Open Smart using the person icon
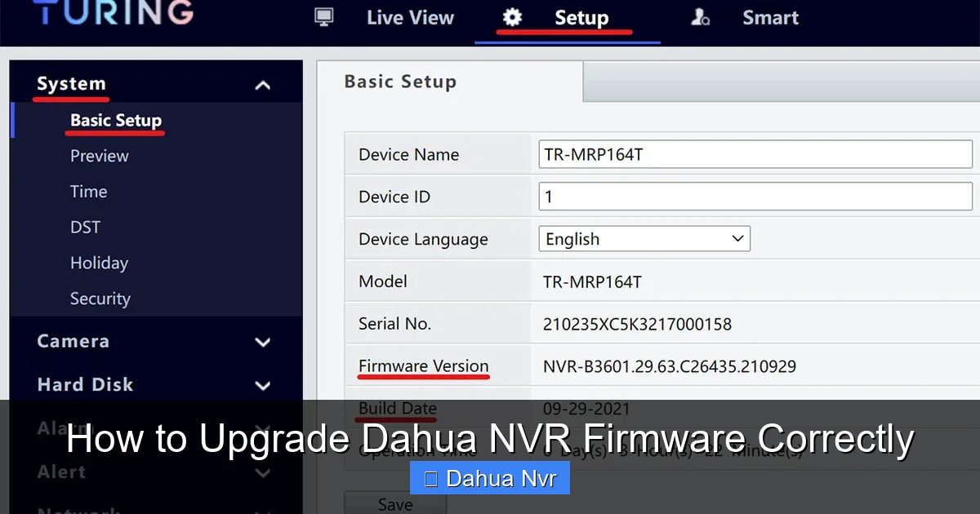This screenshot has width=980, height=514. tap(700, 16)
